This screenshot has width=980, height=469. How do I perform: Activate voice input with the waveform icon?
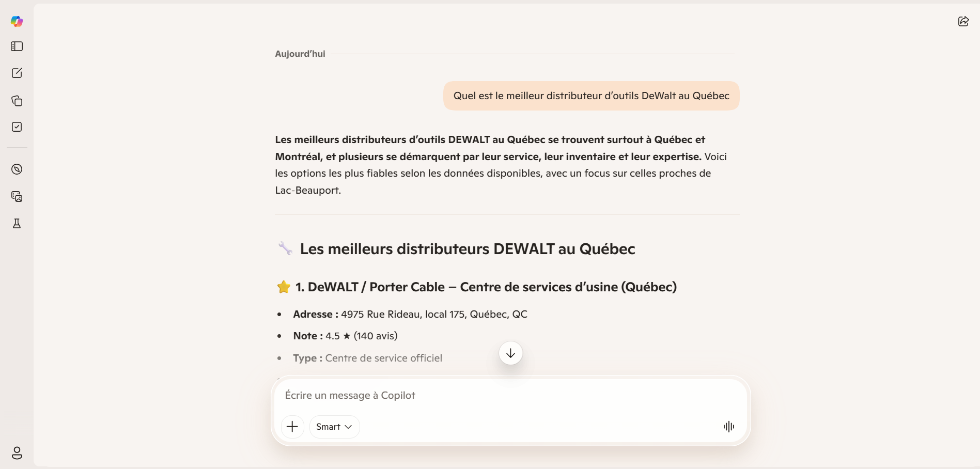728,427
